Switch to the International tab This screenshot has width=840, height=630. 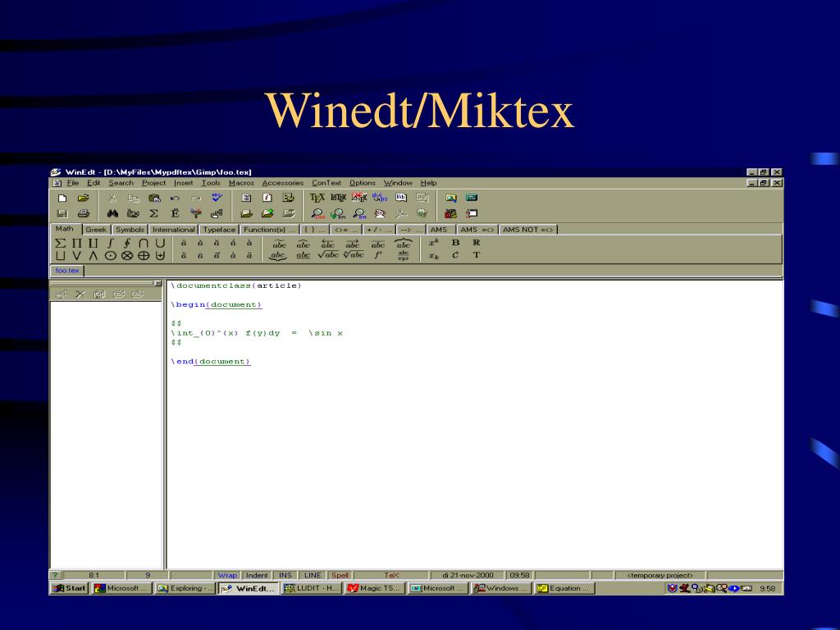click(173, 230)
